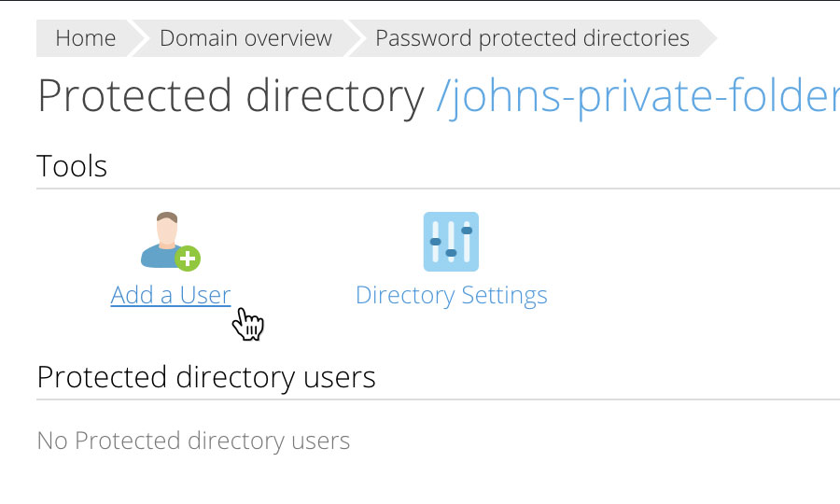Click the chevron separator after Domain overview
The image size is (840, 504).
pyautogui.click(x=354, y=38)
